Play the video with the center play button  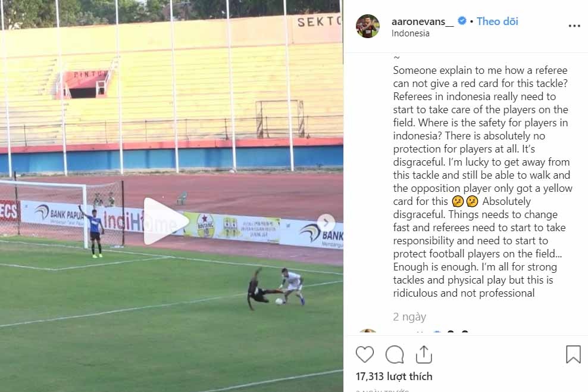click(x=165, y=222)
